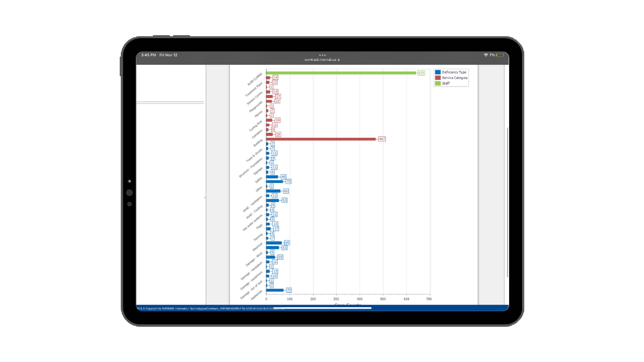Image resolution: width=644 pixels, height=362 pixels.
Task: Click the 467 data label
Action: point(382,139)
